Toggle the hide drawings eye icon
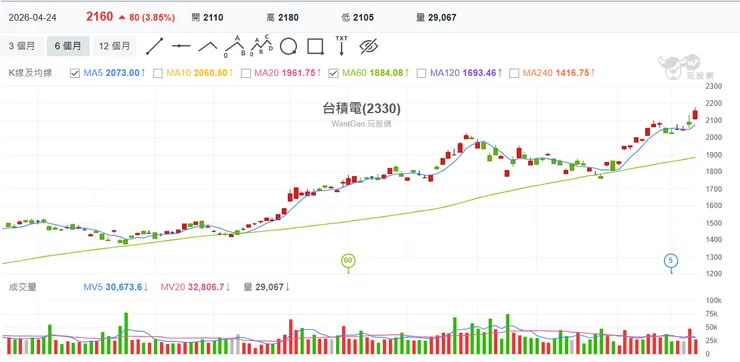Screen dimensions: 740x362 pyautogui.click(x=369, y=46)
